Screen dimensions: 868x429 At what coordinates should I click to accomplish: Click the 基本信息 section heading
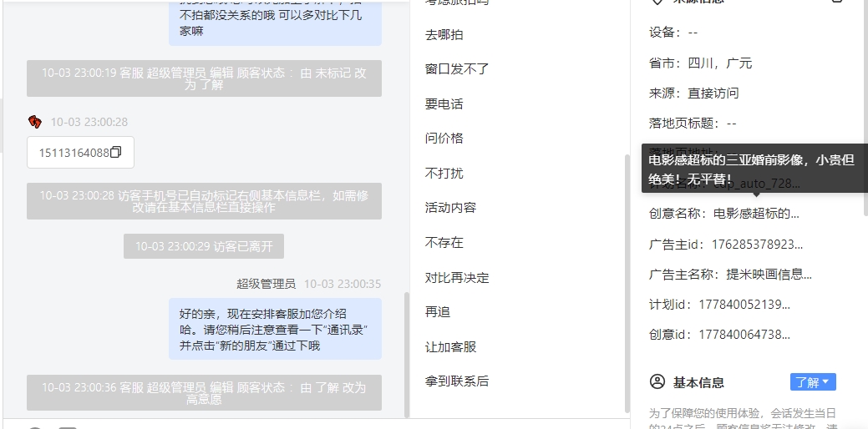click(698, 382)
